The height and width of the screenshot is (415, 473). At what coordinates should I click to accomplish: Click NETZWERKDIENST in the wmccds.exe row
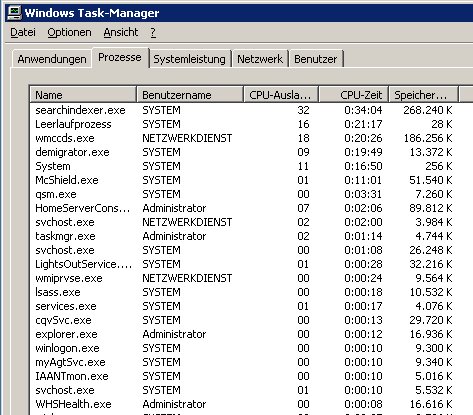point(187,138)
